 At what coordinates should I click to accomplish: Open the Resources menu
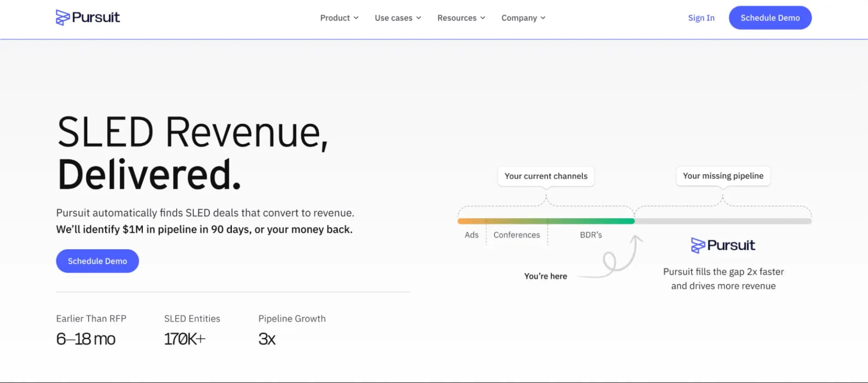pyautogui.click(x=461, y=18)
